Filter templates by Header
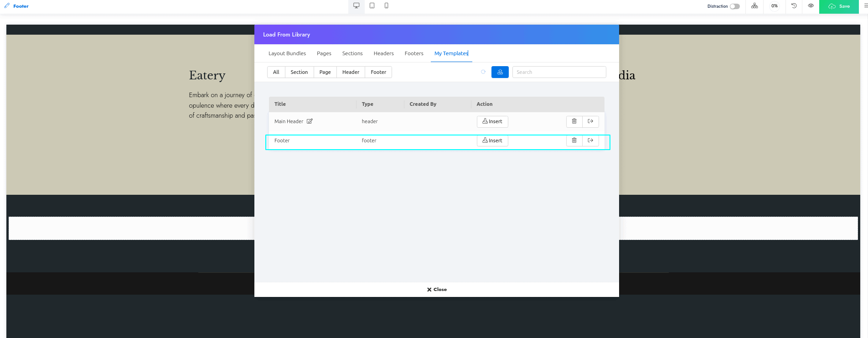Viewport: 868px width, 338px height. pos(351,72)
